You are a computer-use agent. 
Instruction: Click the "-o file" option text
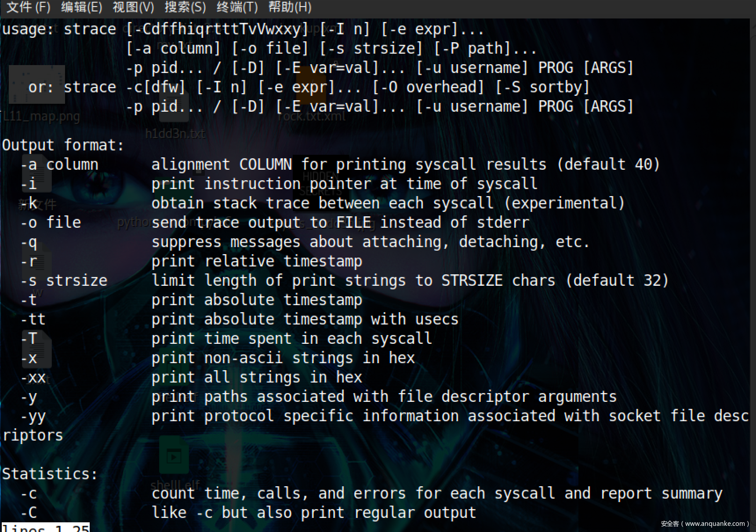click(51, 222)
